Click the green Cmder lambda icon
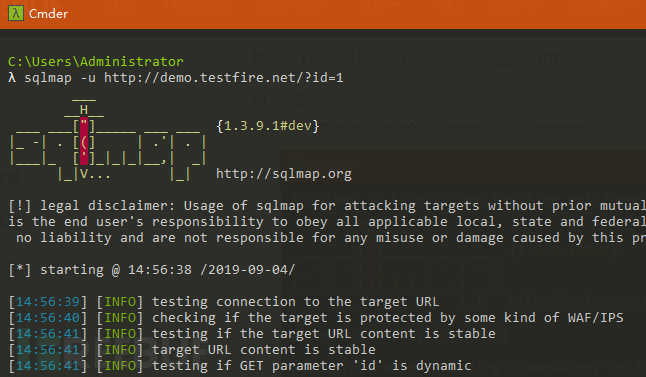646x377 pixels. click(16, 13)
